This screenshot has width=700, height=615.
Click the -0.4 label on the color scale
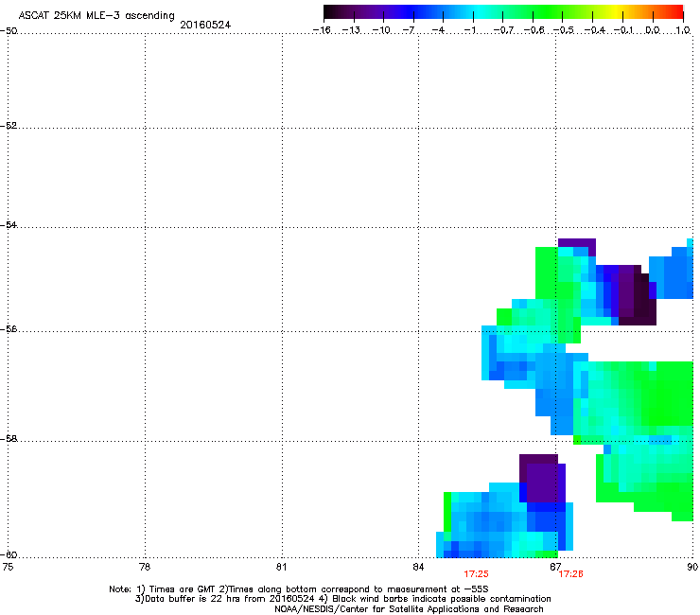[x=594, y=30]
